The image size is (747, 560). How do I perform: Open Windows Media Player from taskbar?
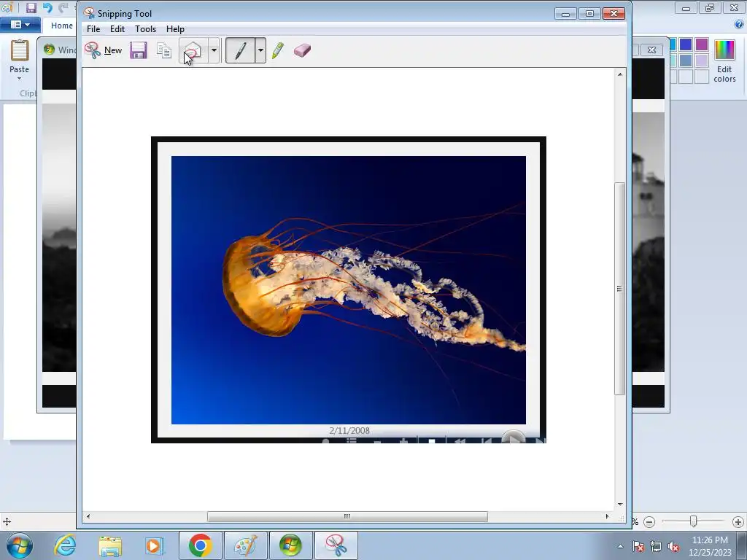coord(155,545)
